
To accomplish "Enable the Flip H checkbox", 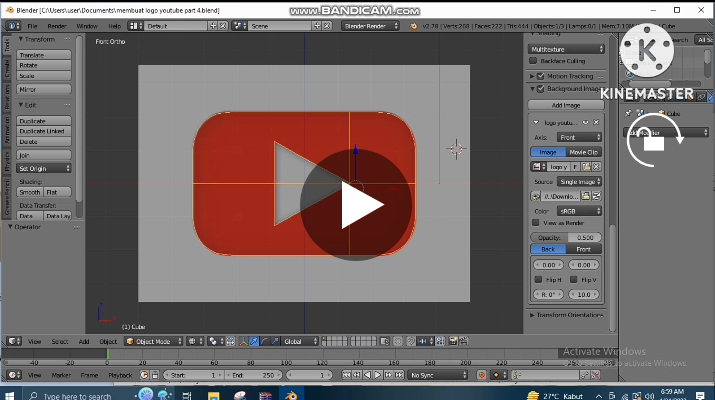I will pyautogui.click(x=539, y=280).
